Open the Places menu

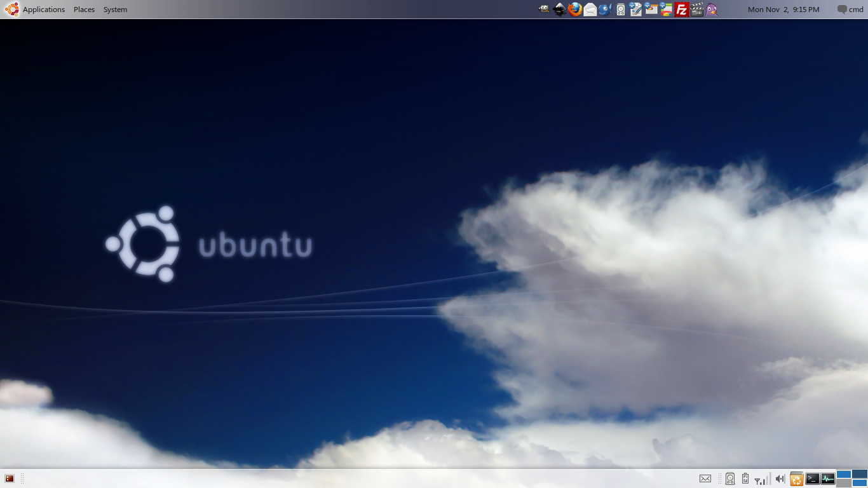tap(84, 10)
